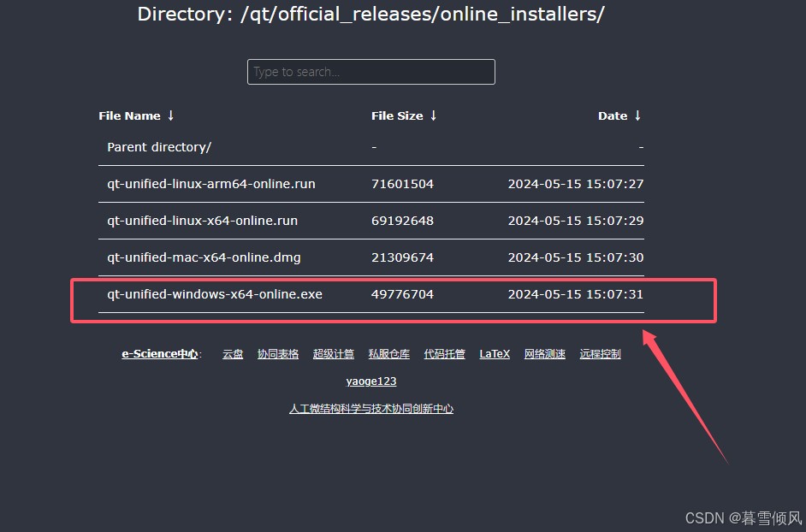Open the 私服仓库 footer link

point(389,354)
